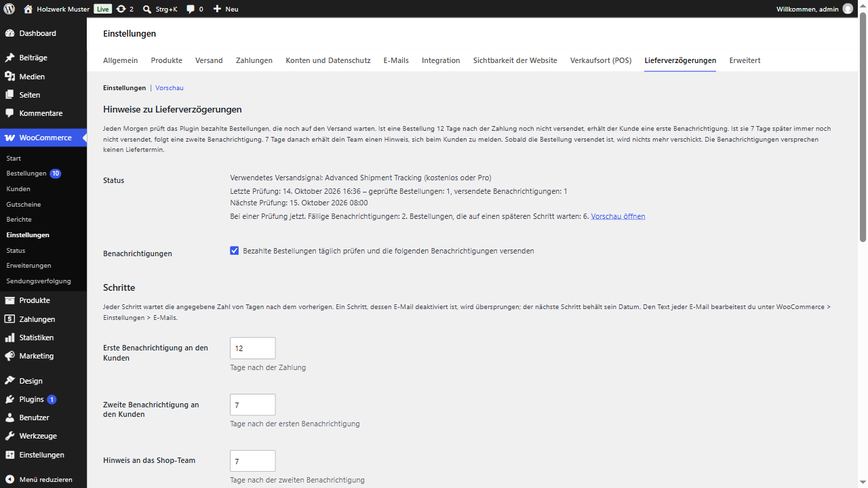Click the Beiträge pin icon
Viewport: 868px width, 488px height.
click(10, 58)
